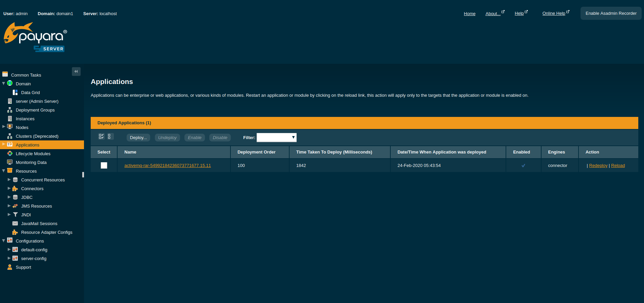Click the Data Grid icon in the tree
This screenshot has height=303, width=644.
(15, 92)
